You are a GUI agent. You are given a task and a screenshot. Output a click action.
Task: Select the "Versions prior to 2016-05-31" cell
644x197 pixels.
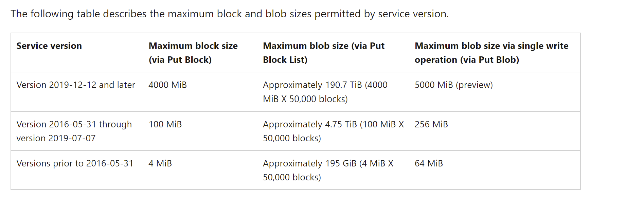[75, 163]
